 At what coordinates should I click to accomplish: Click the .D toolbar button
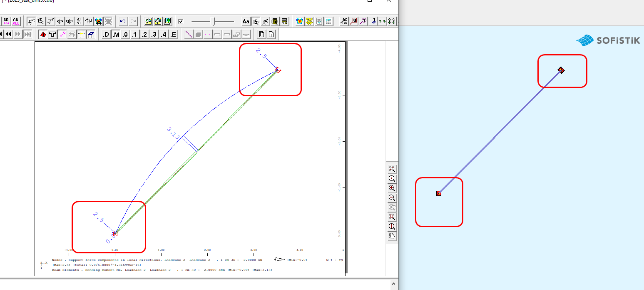106,34
